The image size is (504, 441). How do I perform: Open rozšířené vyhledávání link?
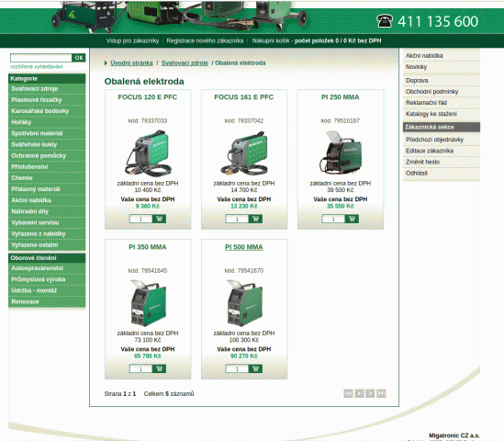pyautogui.click(x=37, y=66)
